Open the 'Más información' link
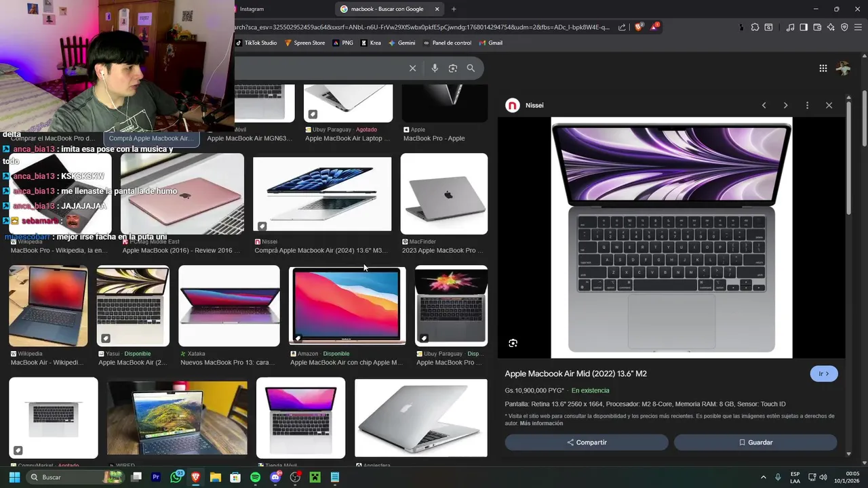This screenshot has height=488, width=868. [541, 424]
